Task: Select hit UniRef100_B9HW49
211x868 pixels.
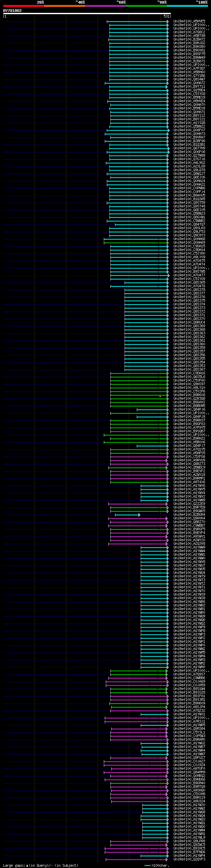Action: 189,58
